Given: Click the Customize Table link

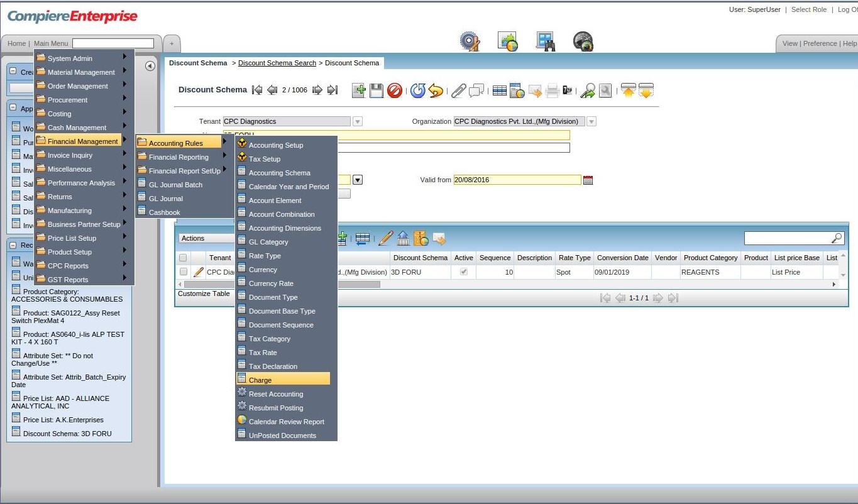Looking at the screenshot, I should point(204,293).
